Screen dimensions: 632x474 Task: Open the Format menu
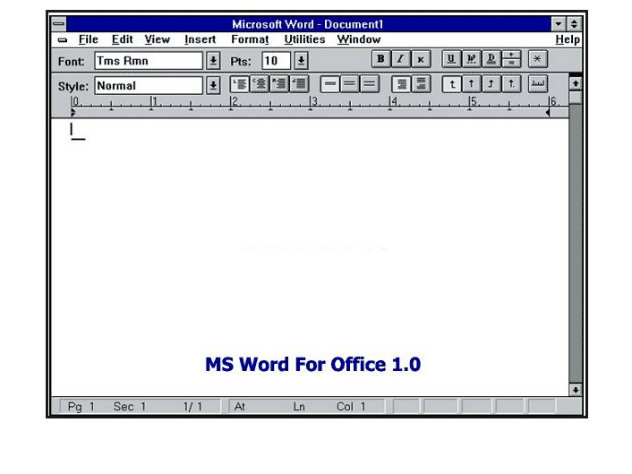[x=250, y=40]
